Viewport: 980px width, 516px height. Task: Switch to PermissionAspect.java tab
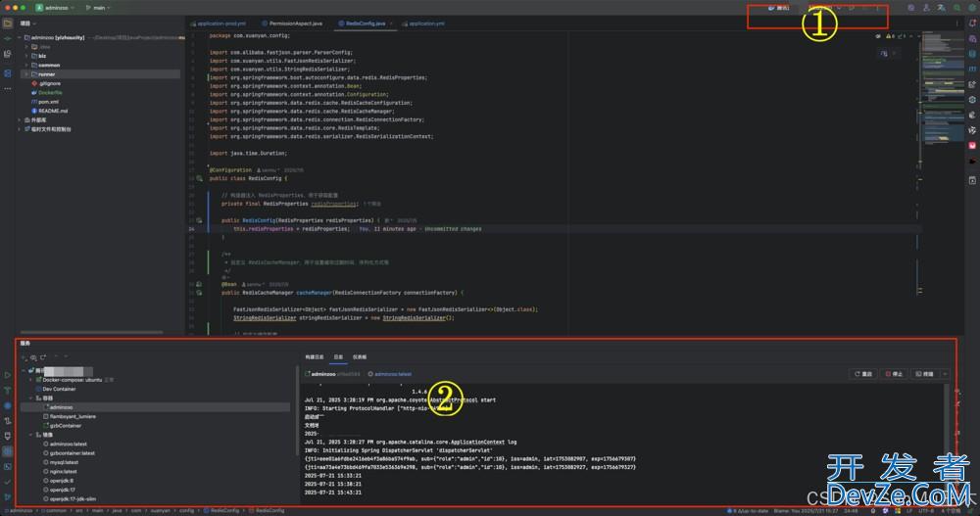292,23
